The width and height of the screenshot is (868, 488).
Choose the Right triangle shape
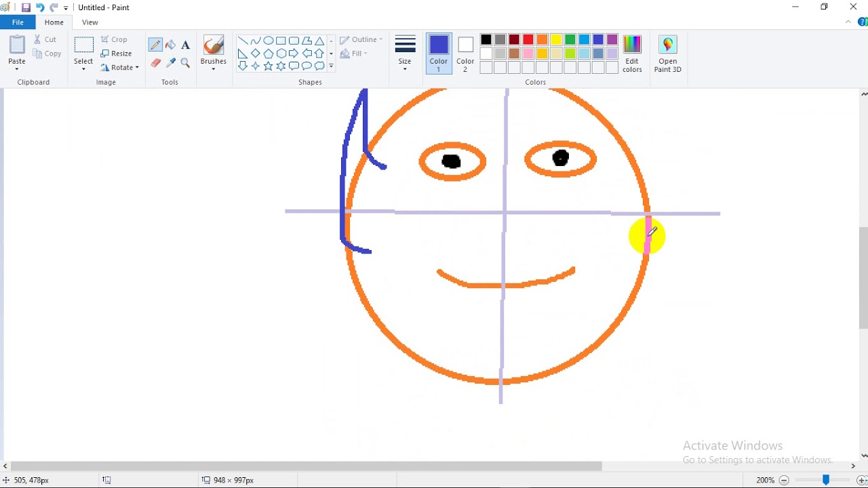pyautogui.click(x=243, y=54)
